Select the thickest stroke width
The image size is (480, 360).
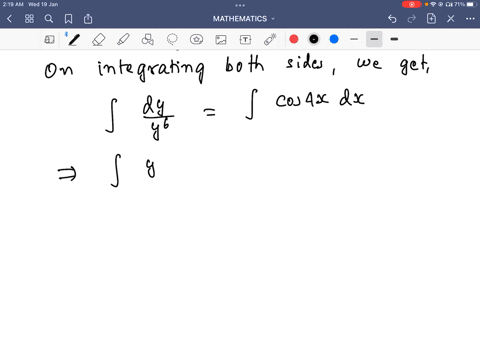394,39
